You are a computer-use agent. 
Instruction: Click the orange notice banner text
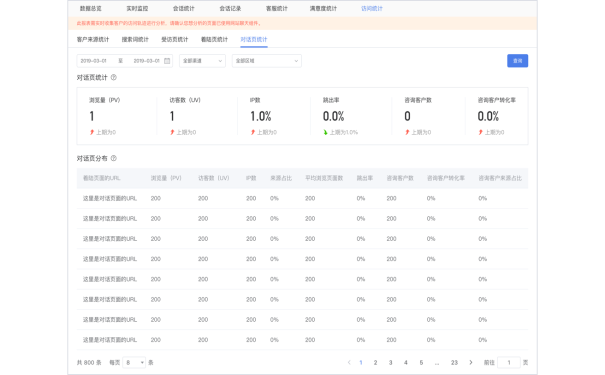169,23
